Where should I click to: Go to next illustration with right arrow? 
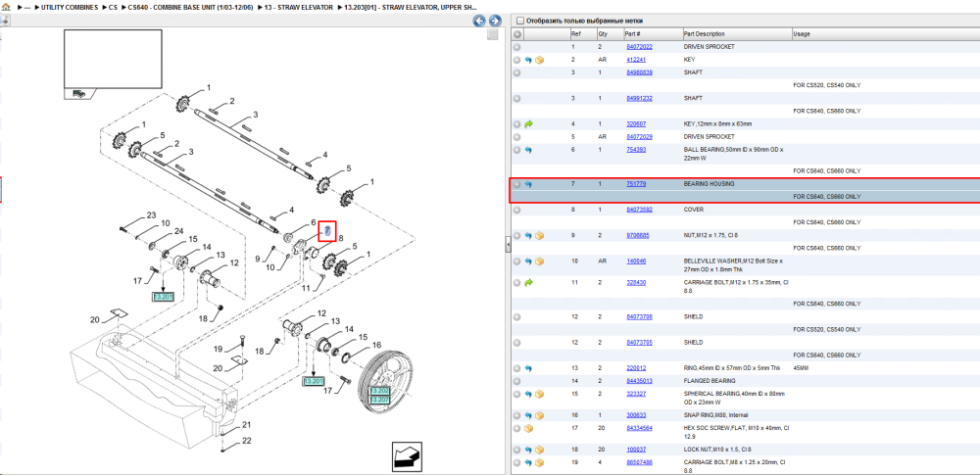coord(494,21)
